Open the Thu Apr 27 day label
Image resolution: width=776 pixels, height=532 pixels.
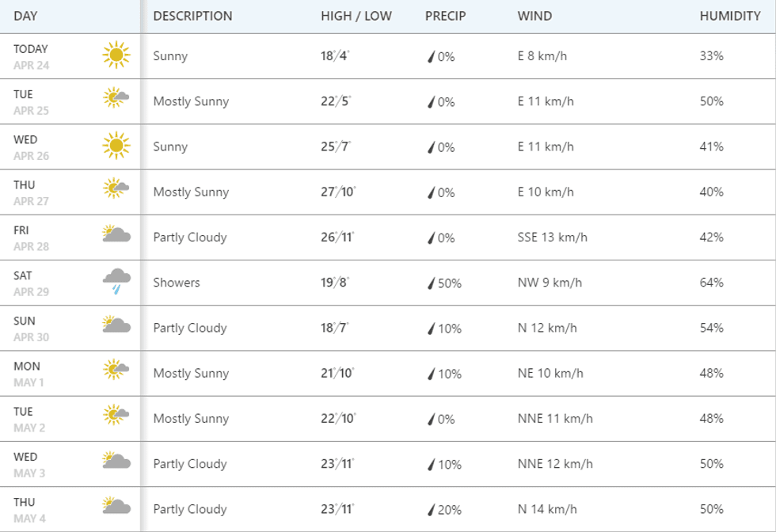click(x=31, y=192)
